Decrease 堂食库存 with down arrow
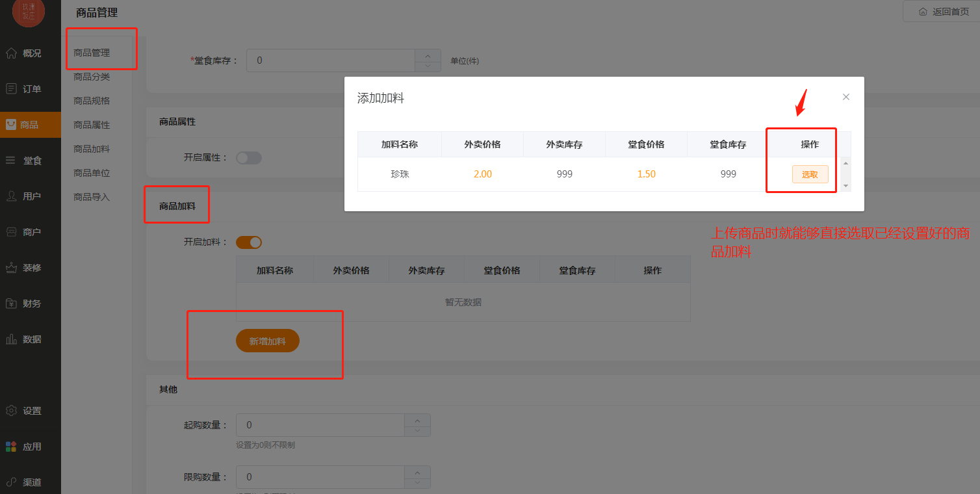The height and width of the screenshot is (494, 980). coord(428,66)
